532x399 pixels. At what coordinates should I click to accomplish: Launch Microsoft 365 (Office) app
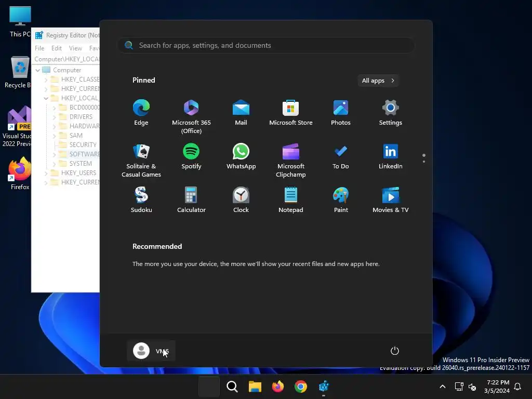(191, 116)
